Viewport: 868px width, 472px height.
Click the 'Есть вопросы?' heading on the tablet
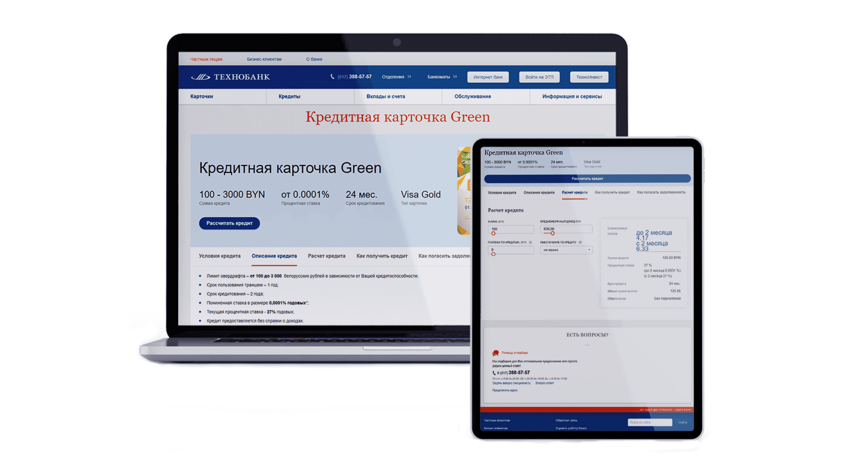587,335
